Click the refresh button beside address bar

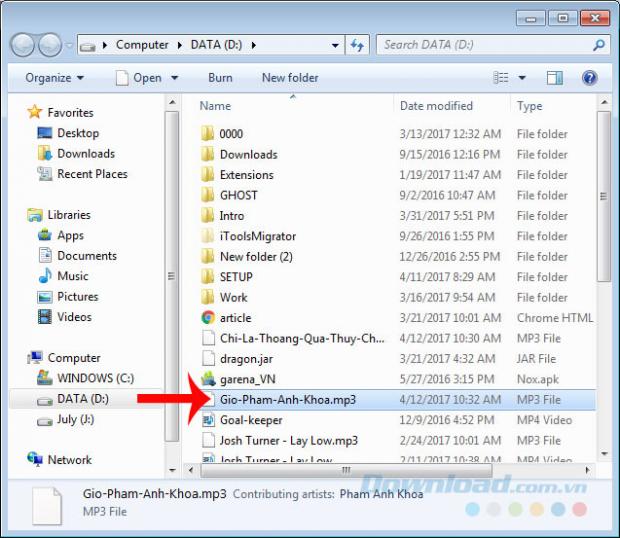tap(357, 45)
